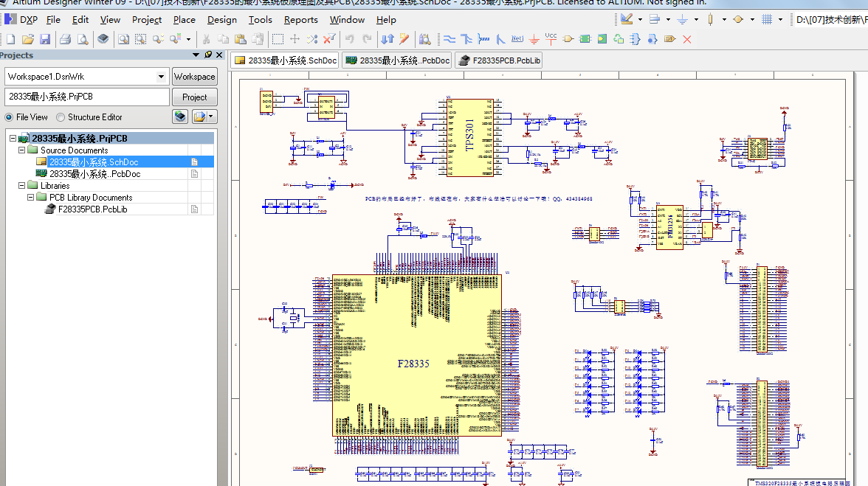This screenshot has height=486, width=868.
Task: Click the F28335 chip on schematic
Action: tap(416, 355)
